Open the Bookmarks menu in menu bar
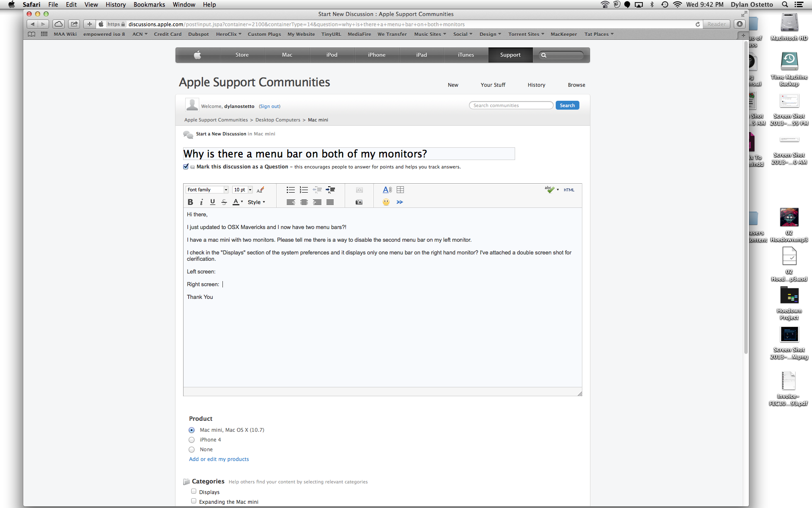812x508 pixels. [x=149, y=5]
